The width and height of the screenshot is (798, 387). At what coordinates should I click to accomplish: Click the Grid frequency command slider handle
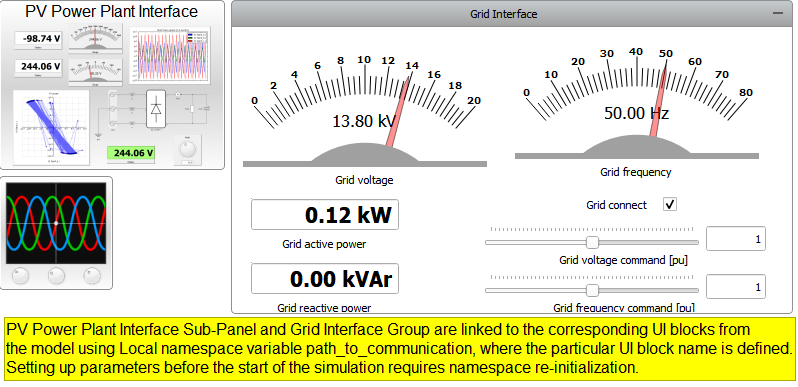tap(592, 290)
